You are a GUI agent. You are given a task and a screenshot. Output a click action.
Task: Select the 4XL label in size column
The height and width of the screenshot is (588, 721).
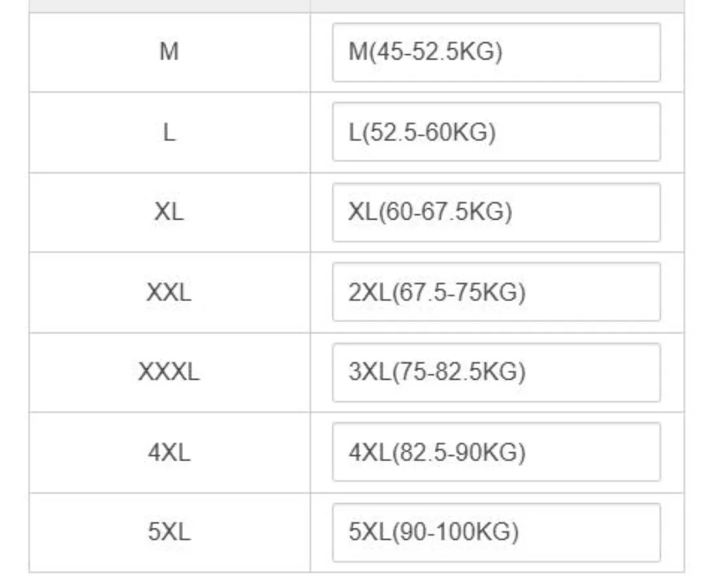point(169,453)
